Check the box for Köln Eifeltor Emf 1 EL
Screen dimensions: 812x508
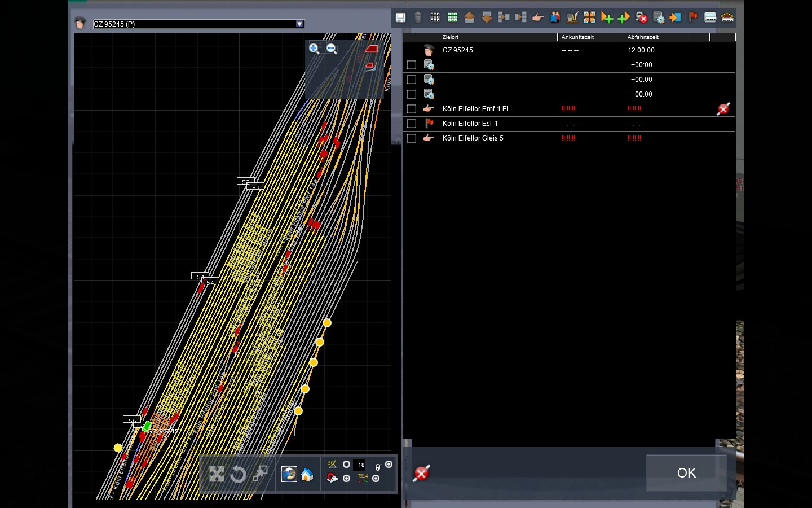pyautogui.click(x=412, y=109)
